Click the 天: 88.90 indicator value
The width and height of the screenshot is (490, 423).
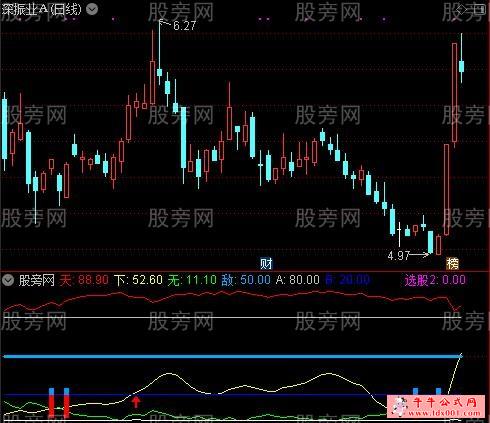[84, 280]
